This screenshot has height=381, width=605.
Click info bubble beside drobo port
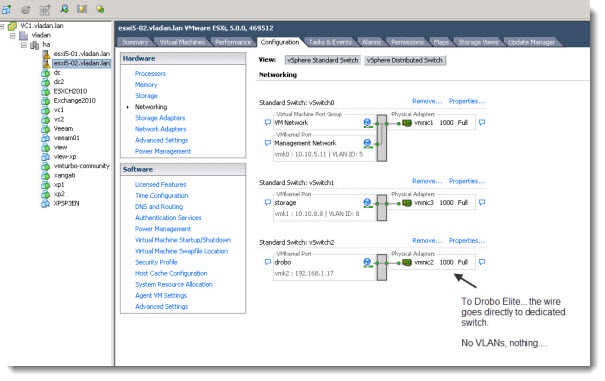(267, 262)
